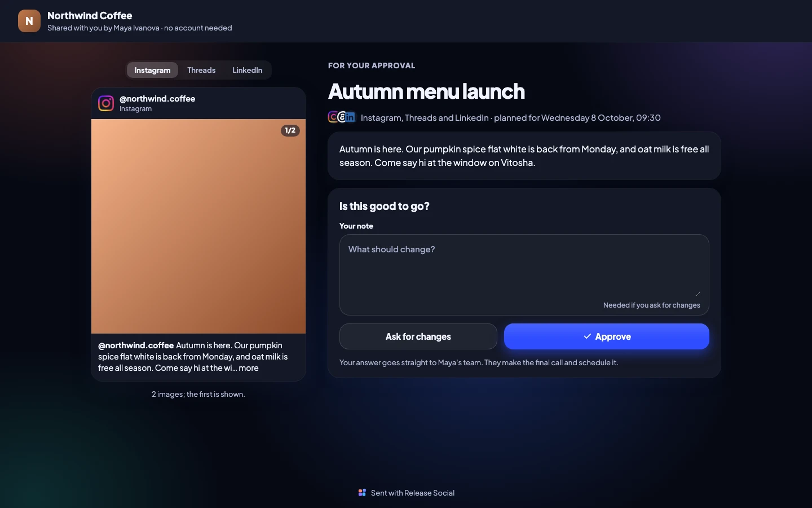Switch to the Threads preview tab

point(201,70)
